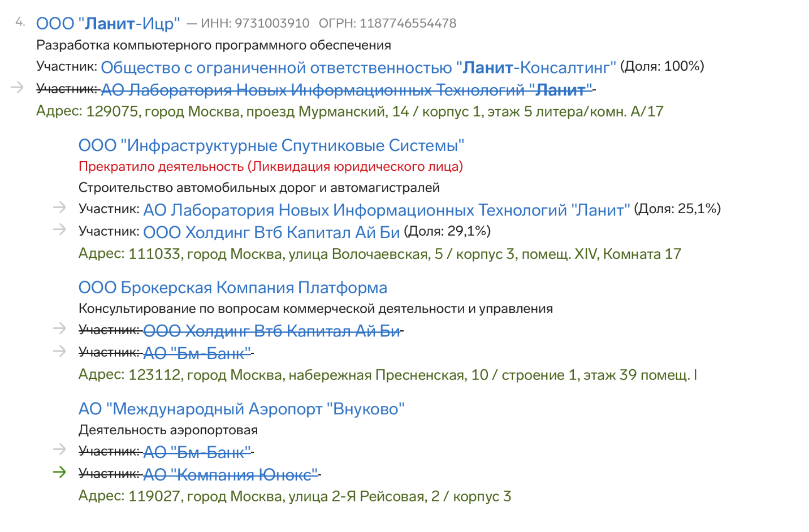This screenshot has width=809, height=532.
Task: Open struck-out АО Лаборатория Новых Информационных Технологий link
Action: (x=346, y=90)
